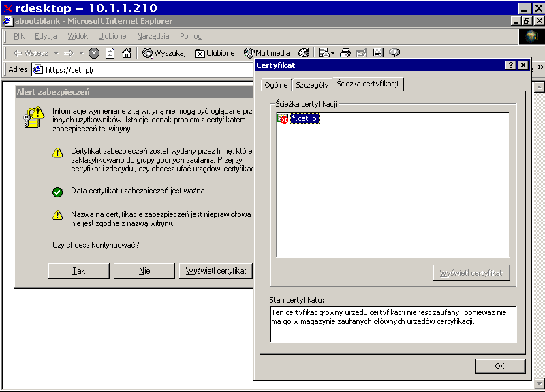Click the green check icon by 'Data certyfikatu'

[58, 192]
